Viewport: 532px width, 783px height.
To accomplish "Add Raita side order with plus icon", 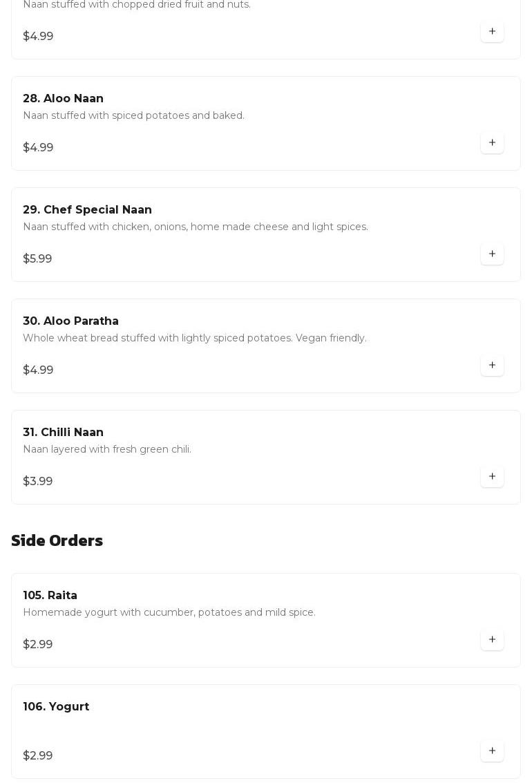I will [x=492, y=640].
